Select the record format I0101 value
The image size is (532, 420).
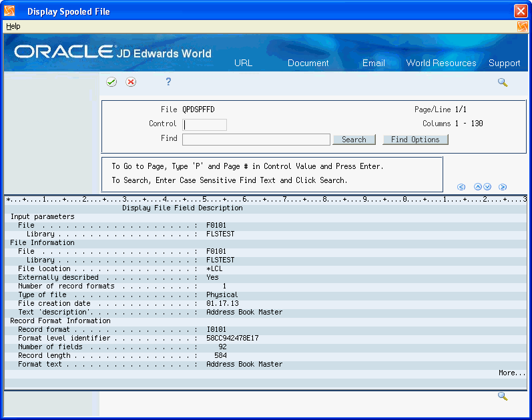(216, 329)
